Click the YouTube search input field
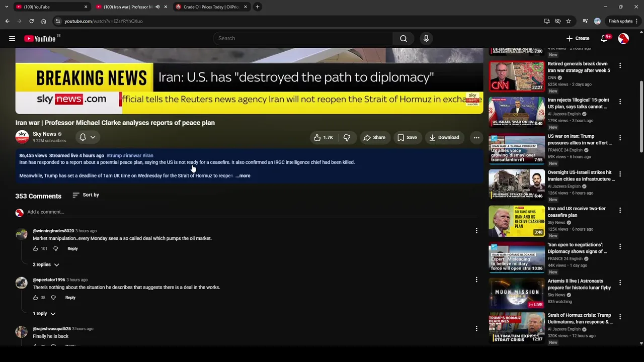Image resolution: width=644 pixels, height=362 pixels. click(x=303, y=38)
